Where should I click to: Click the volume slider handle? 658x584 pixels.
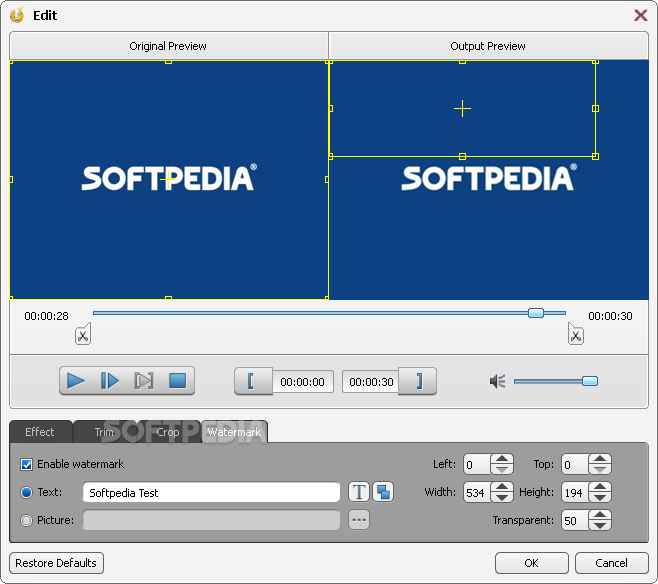[x=590, y=381]
